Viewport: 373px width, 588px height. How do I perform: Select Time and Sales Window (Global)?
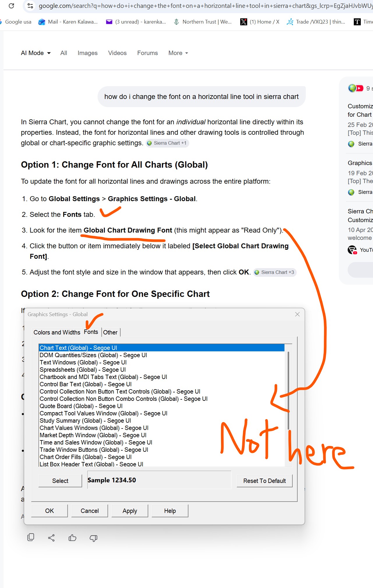pyautogui.click(x=162, y=442)
